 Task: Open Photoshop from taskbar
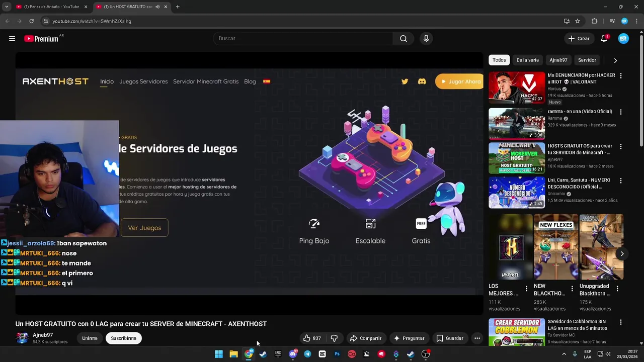click(337, 354)
